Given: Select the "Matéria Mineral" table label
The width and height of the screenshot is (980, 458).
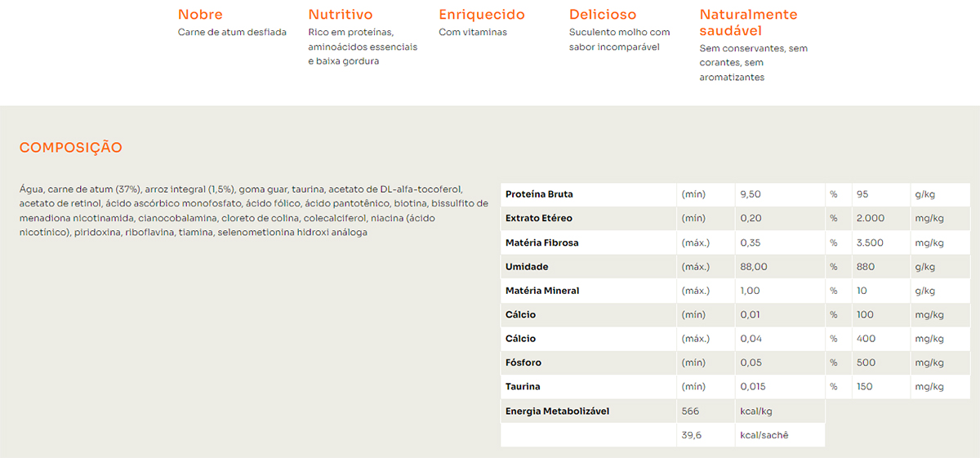Looking at the screenshot, I should [542, 291].
